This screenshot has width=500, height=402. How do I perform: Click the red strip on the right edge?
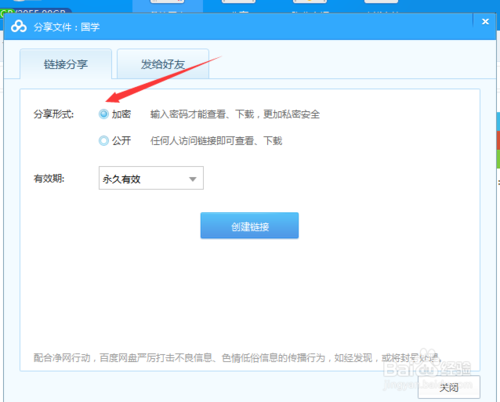click(498, 140)
